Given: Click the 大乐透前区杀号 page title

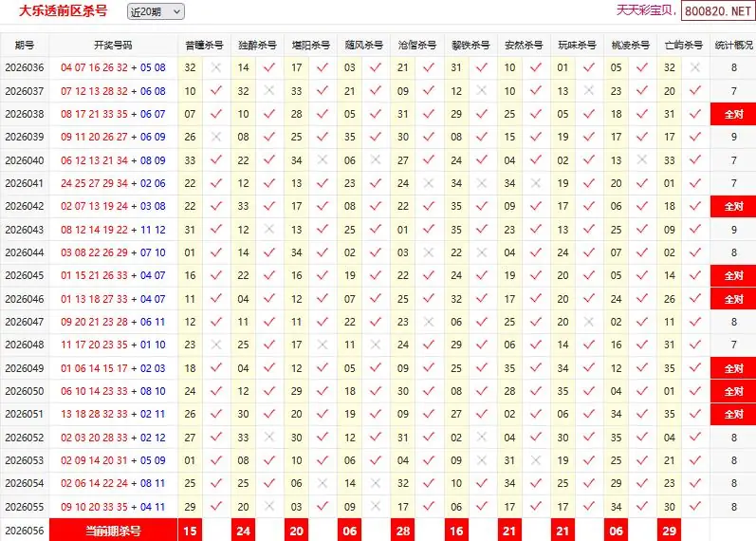Looking at the screenshot, I should click(x=63, y=11).
